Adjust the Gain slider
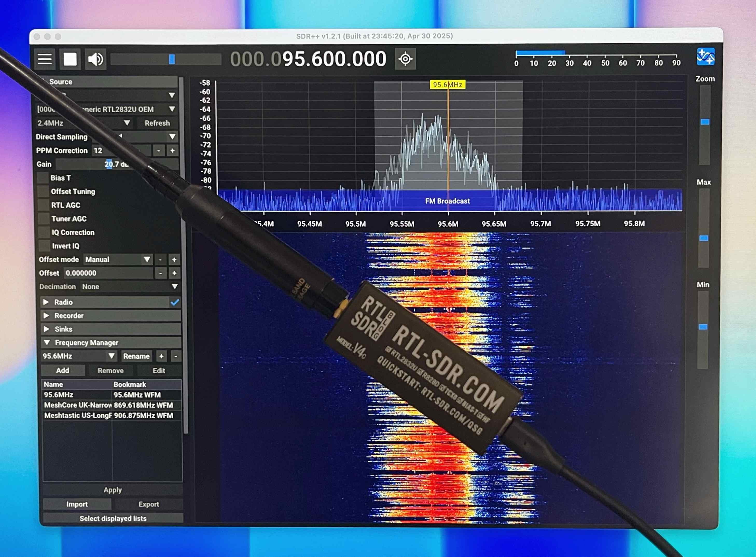Screen dimensions: 756x557 117,164
